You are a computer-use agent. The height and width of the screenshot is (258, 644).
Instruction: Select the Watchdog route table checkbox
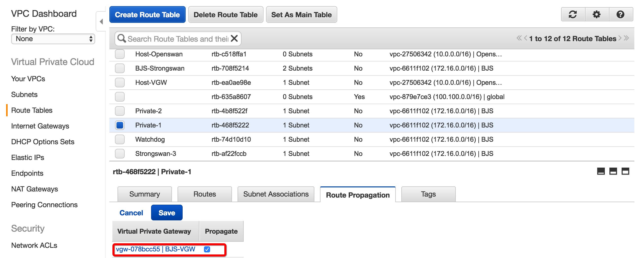point(120,139)
